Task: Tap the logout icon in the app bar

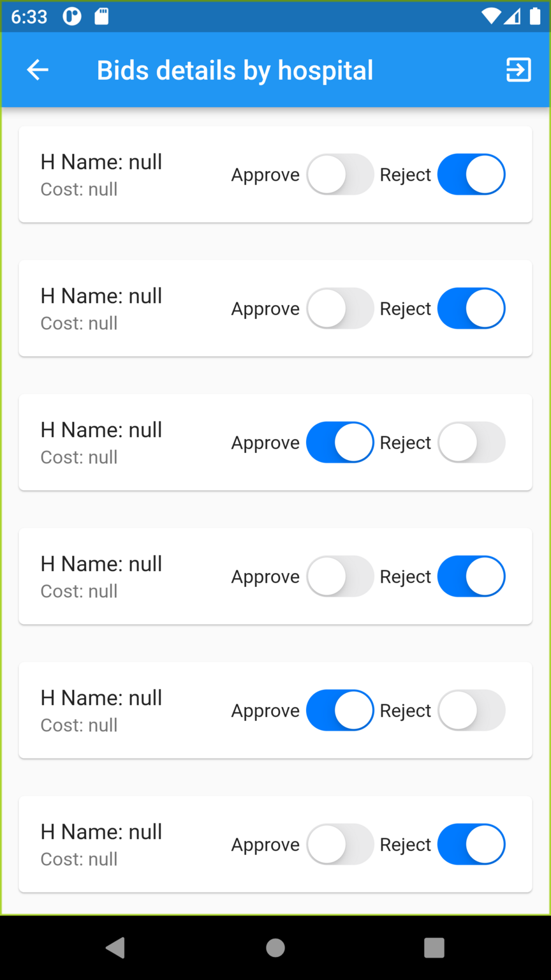Action: 518,70
